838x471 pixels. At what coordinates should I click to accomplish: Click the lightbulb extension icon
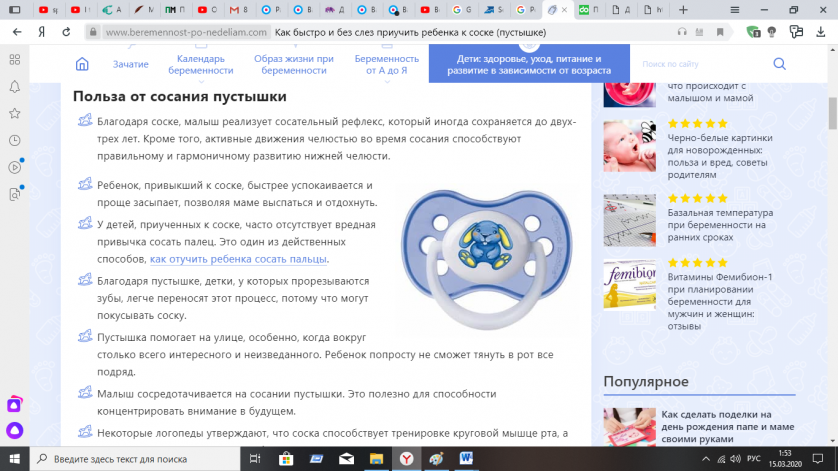coord(772,32)
